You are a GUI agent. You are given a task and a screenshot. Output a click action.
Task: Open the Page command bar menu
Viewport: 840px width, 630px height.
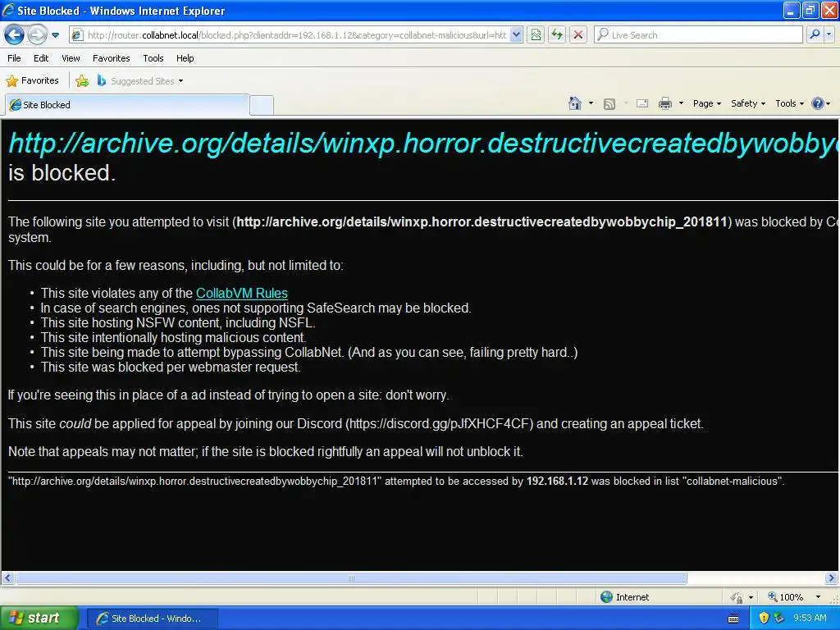(706, 104)
